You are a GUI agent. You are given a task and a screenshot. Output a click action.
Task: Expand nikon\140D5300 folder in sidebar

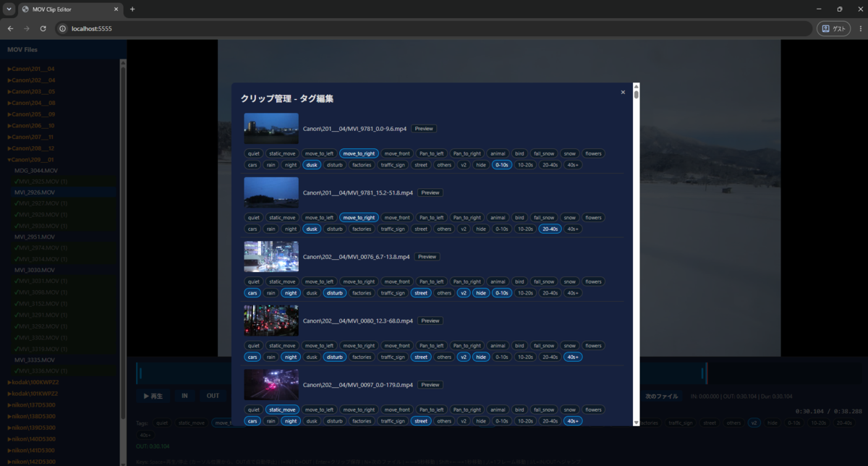pos(33,439)
